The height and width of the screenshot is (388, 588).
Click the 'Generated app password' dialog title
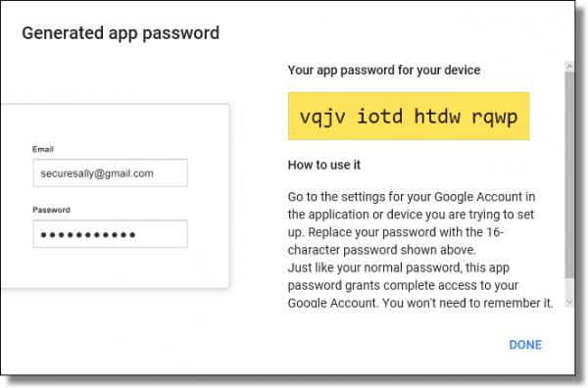point(121,33)
